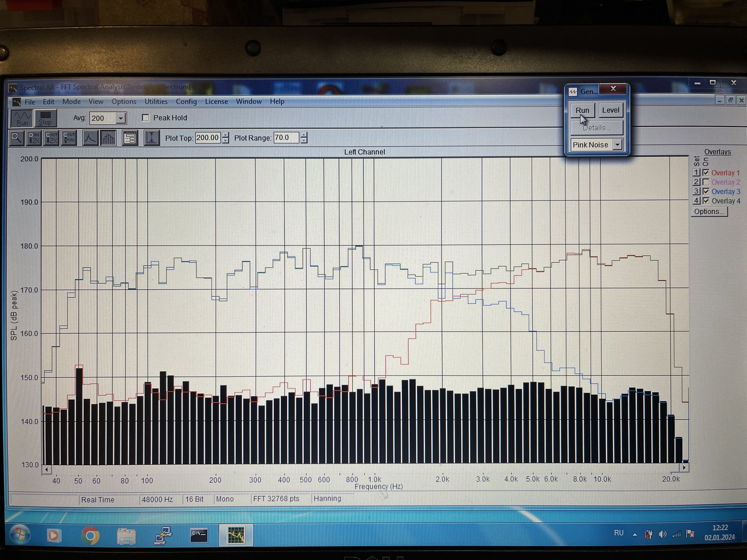This screenshot has width=747, height=560.
Task: Select the magnifier zoom tool
Action: click(16, 138)
